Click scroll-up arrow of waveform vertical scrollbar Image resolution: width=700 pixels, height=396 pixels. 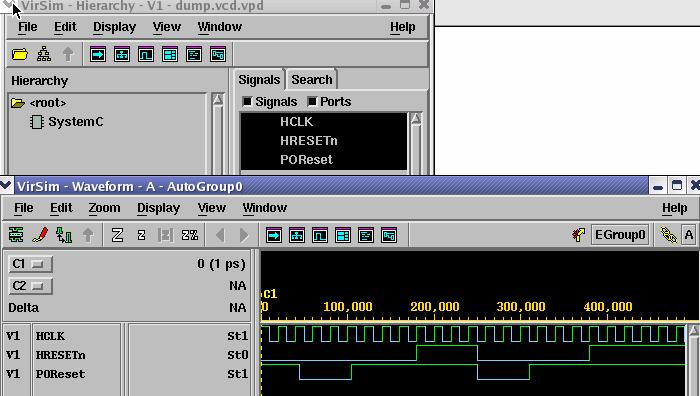coord(693,331)
